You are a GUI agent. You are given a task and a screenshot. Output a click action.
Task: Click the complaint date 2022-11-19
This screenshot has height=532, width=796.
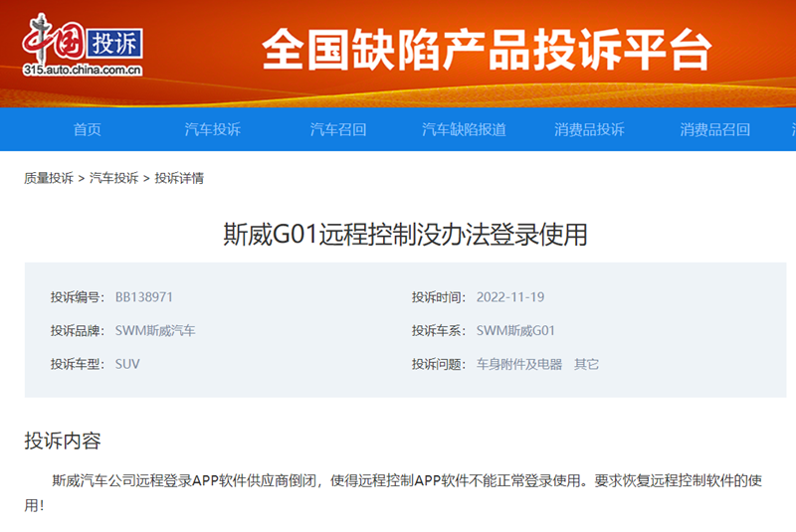[x=510, y=296]
